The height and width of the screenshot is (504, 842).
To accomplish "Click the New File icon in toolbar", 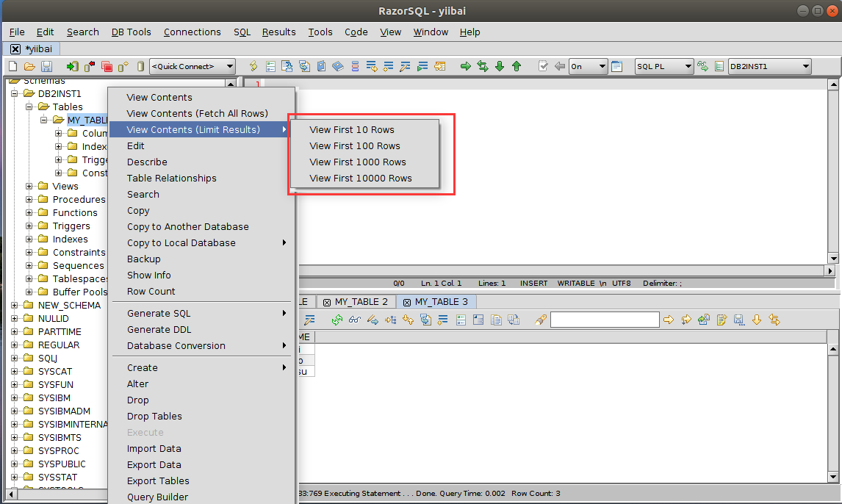I will tap(12, 66).
